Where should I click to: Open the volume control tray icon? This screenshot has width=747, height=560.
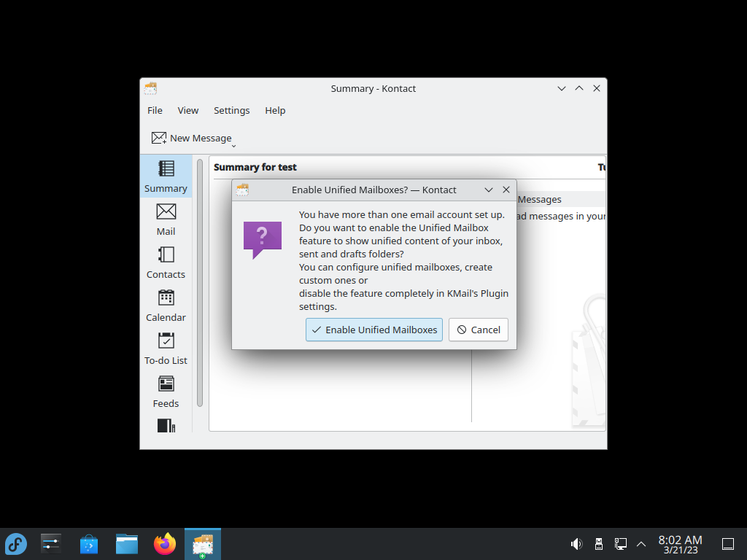pos(576,544)
